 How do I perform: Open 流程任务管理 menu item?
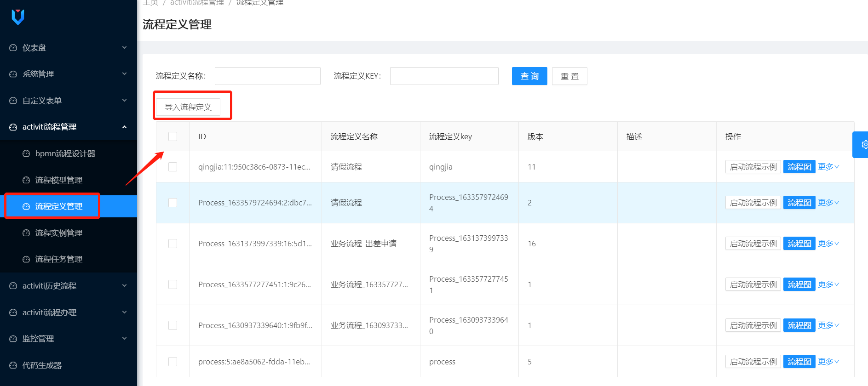tap(69, 259)
